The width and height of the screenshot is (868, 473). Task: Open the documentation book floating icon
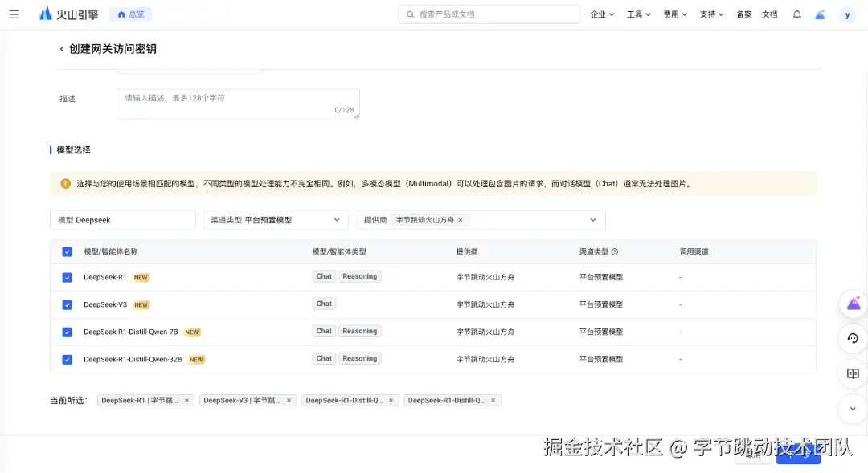(x=853, y=373)
